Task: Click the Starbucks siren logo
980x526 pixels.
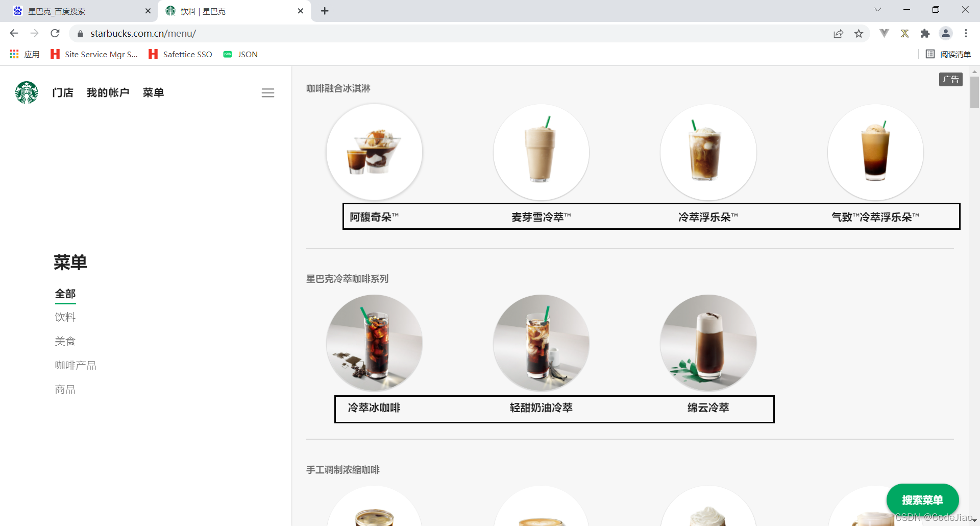Action: coord(27,92)
